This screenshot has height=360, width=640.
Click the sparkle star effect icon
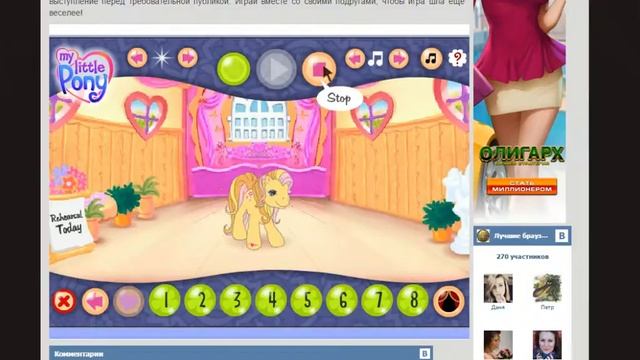click(162, 58)
